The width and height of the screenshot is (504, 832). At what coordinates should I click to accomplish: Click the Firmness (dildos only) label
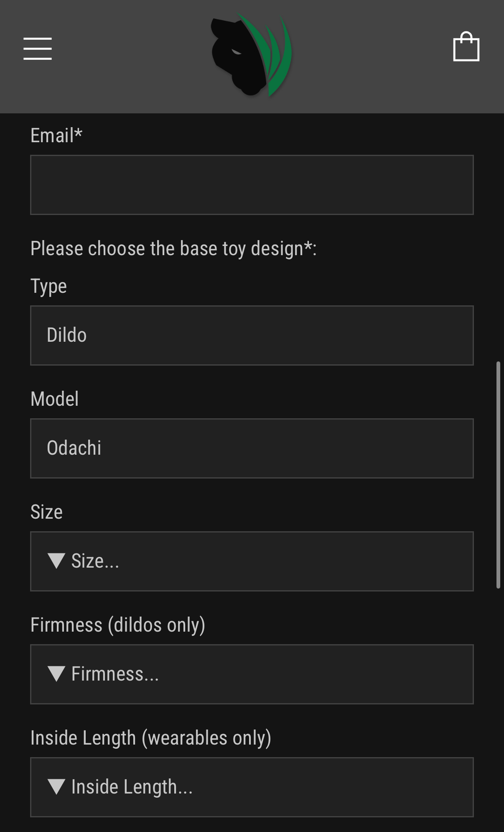[118, 625]
